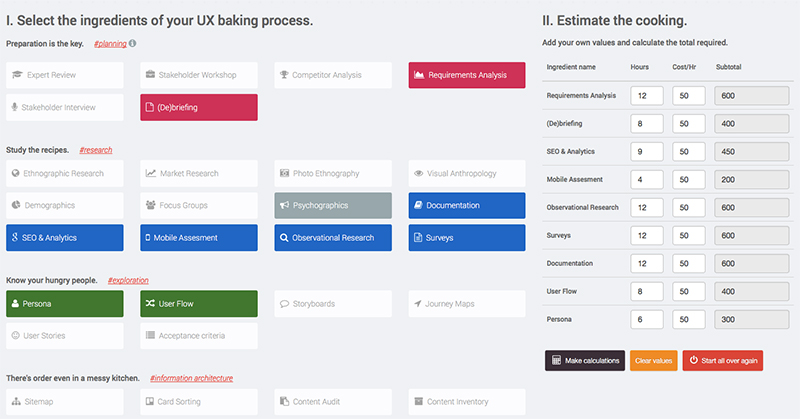Hit the Start all over again button
Image resolution: width=800 pixels, height=419 pixels.
click(722, 360)
